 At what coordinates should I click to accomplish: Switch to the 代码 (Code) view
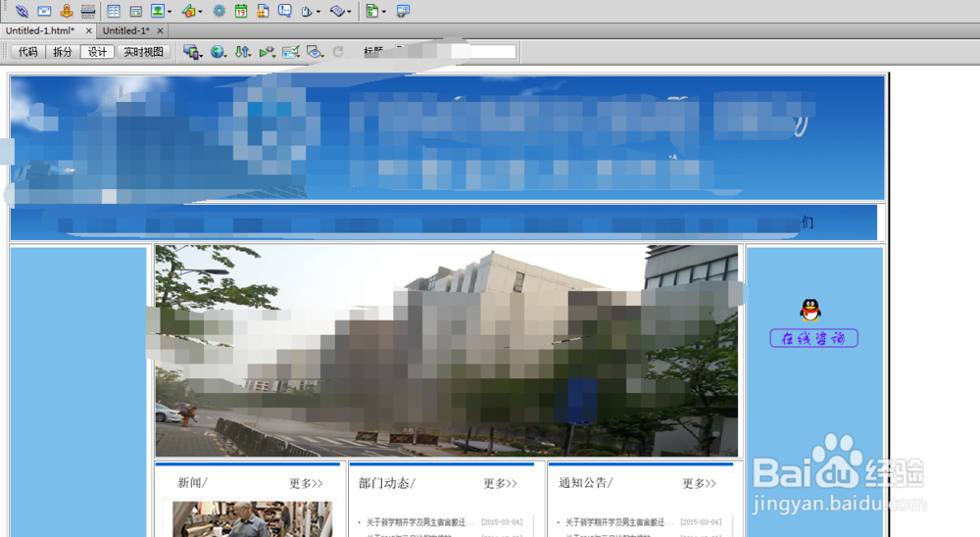[27, 52]
